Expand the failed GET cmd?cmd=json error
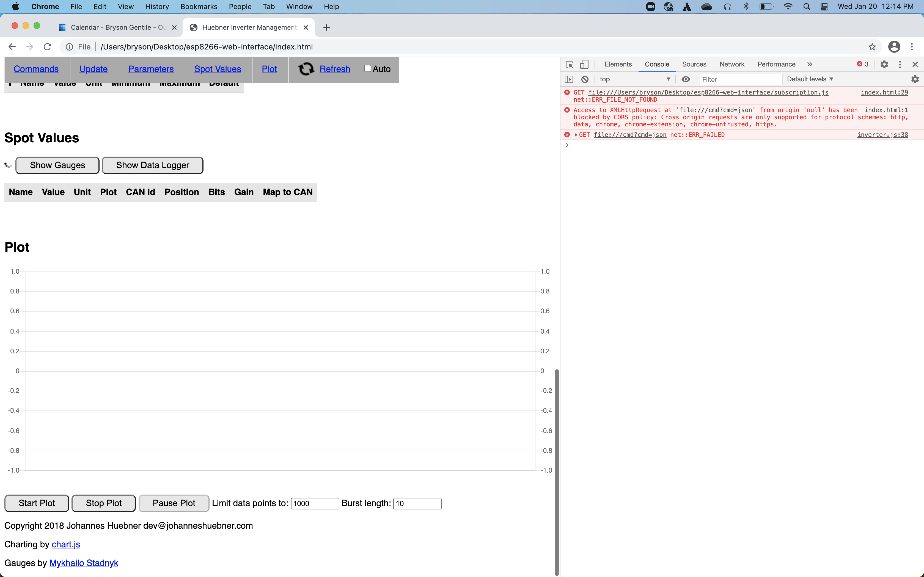This screenshot has height=577, width=924. pos(576,135)
